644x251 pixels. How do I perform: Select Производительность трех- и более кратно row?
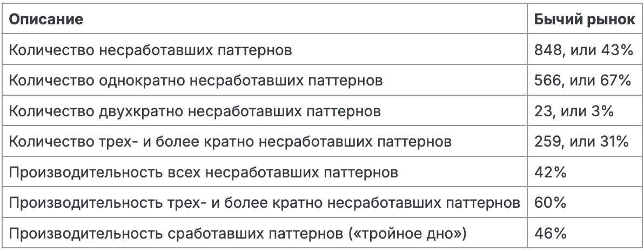tap(322, 202)
